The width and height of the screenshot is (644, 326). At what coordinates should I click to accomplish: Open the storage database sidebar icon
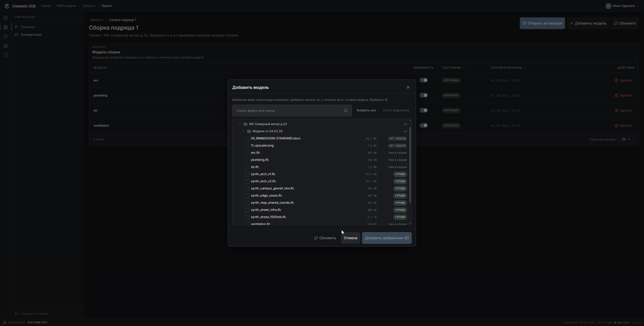(6, 18)
